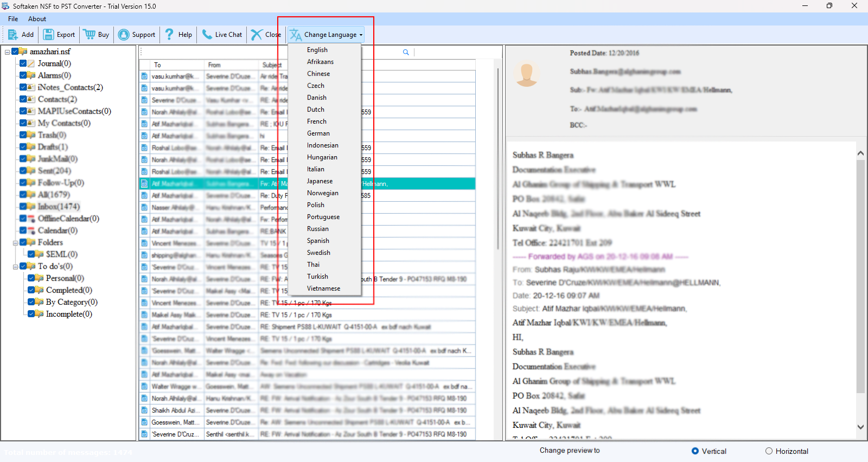Click the Contacts(2) folder icon

click(x=31, y=99)
